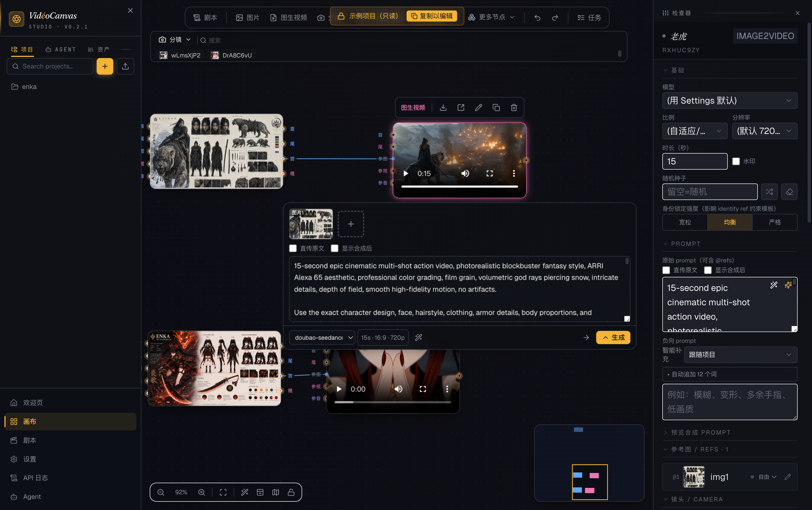Select 宽松 identity lock strength
Screen dimensions: 812x510
[x=685, y=222]
